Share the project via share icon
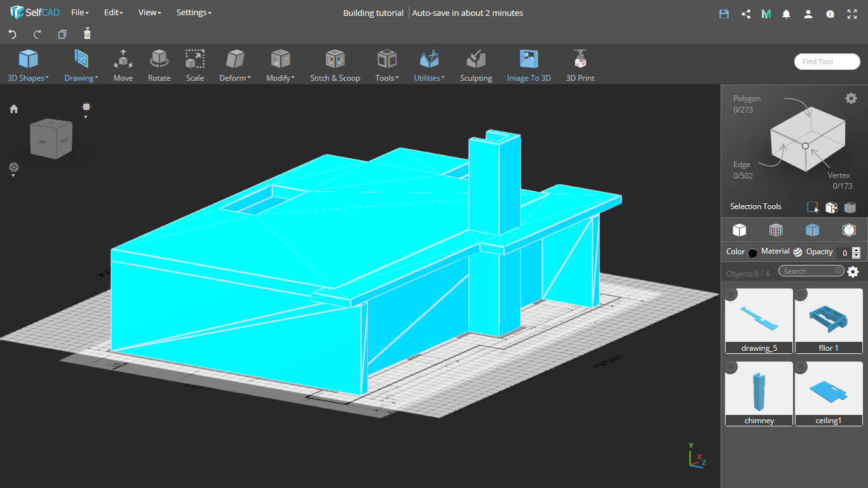This screenshot has width=868, height=488. [x=746, y=13]
